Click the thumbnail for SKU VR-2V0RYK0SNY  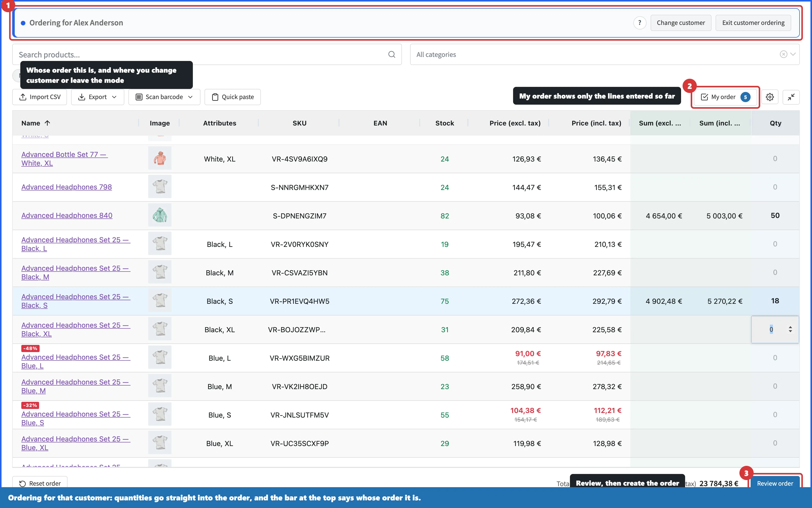(160, 244)
